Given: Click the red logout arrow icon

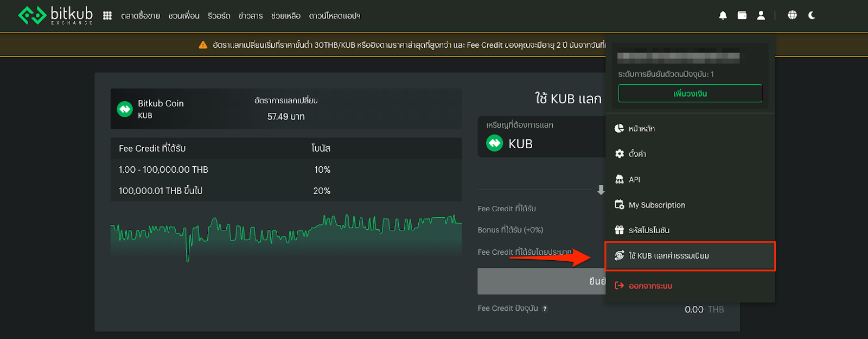Looking at the screenshot, I should [619, 286].
